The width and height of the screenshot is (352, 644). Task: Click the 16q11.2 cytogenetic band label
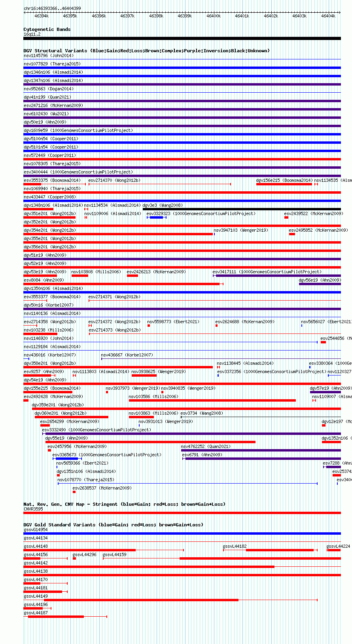[32, 34]
